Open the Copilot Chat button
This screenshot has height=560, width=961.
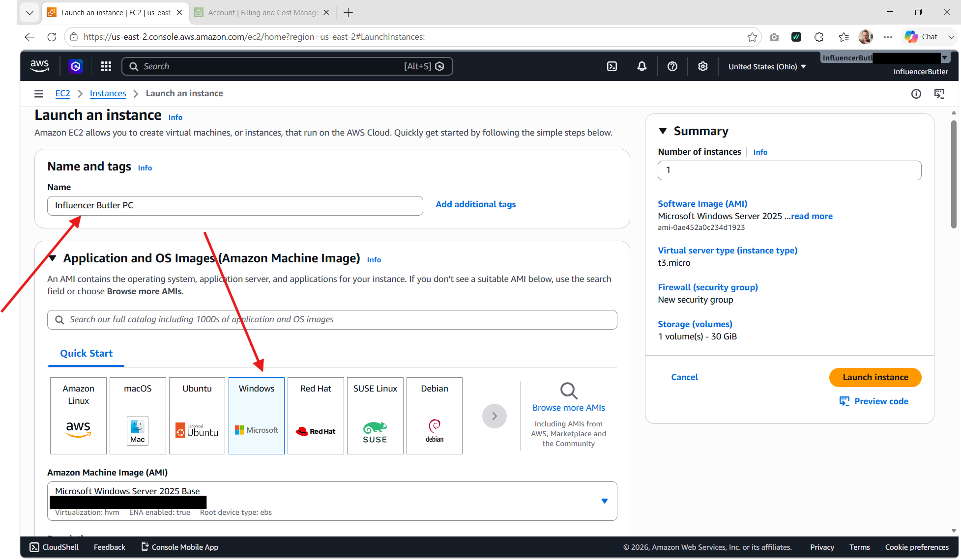pyautogui.click(x=922, y=37)
